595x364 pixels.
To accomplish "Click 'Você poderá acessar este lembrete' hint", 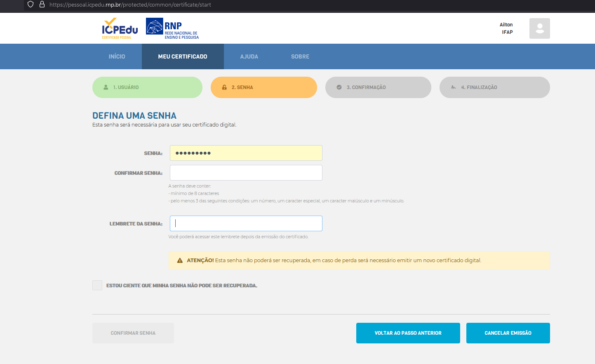I will (238, 237).
